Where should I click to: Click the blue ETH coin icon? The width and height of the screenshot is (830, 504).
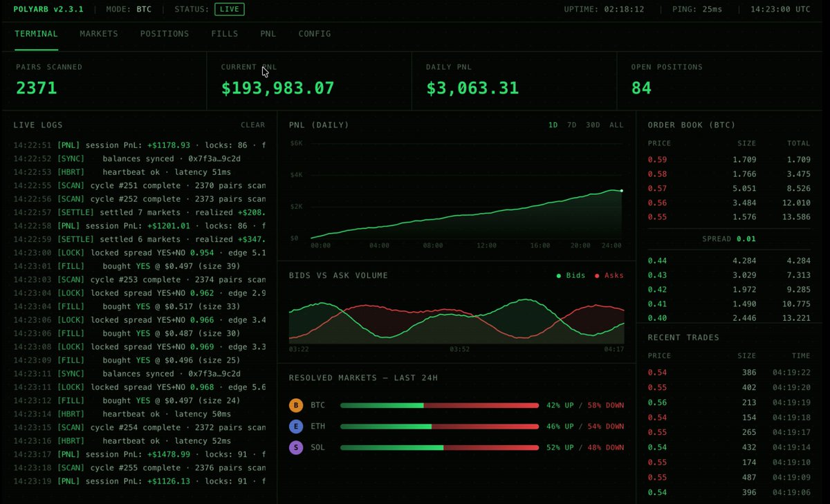296,427
